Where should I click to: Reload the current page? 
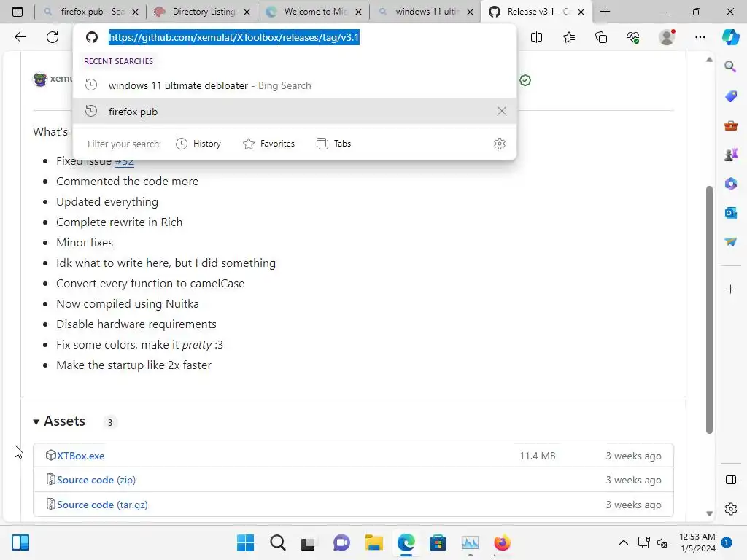coord(53,37)
